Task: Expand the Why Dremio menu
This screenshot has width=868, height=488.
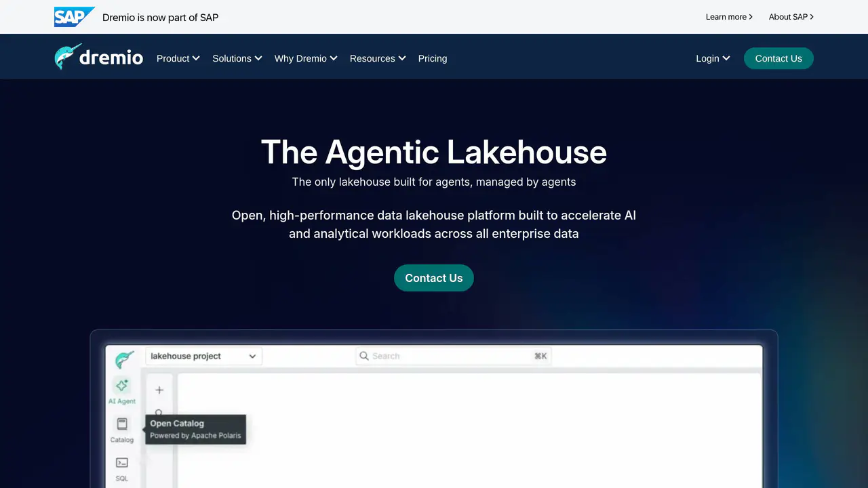Action: click(306, 58)
